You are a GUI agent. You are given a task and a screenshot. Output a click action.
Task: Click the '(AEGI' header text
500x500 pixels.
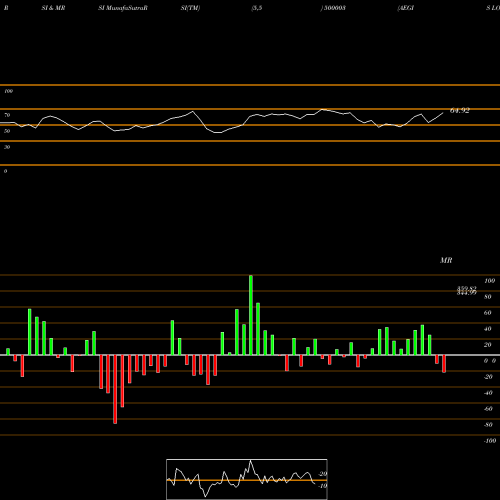point(406,8)
